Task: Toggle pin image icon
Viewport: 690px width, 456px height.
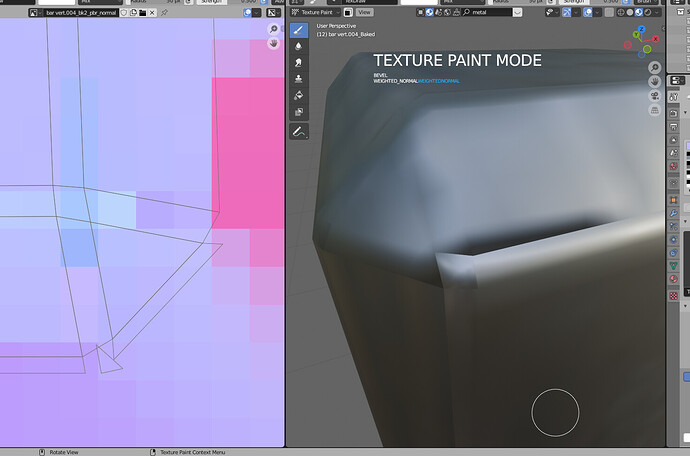Action: pos(165,13)
